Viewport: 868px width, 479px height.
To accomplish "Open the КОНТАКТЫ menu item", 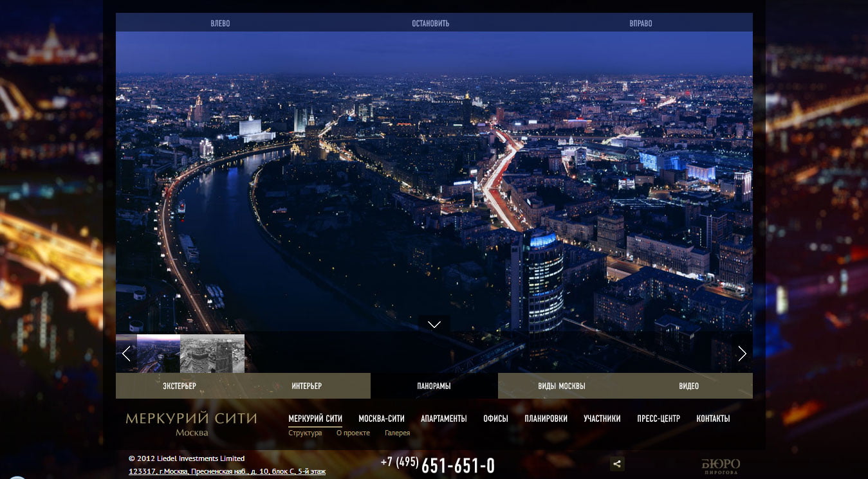I will click(x=713, y=419).
